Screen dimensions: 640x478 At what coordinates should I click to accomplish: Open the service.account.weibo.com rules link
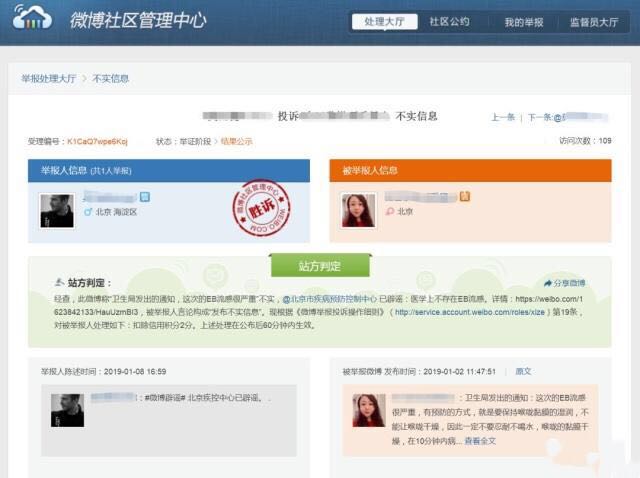pos(470,312)
